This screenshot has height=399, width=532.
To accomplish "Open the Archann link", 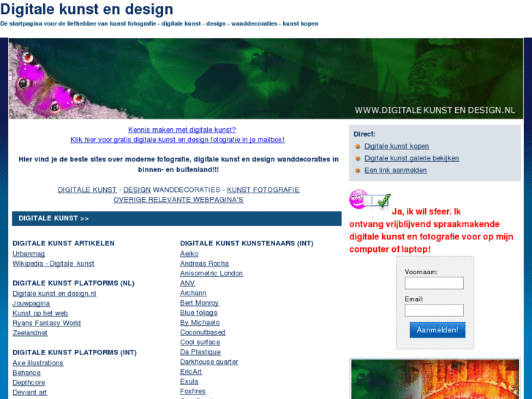I will pyautogui.click(x=193, y=293).
